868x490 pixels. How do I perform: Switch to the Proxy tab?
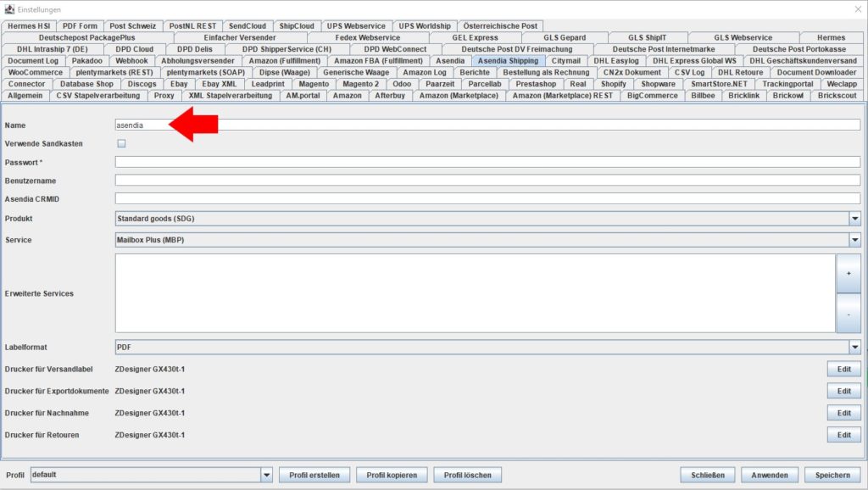pos(164,96)
